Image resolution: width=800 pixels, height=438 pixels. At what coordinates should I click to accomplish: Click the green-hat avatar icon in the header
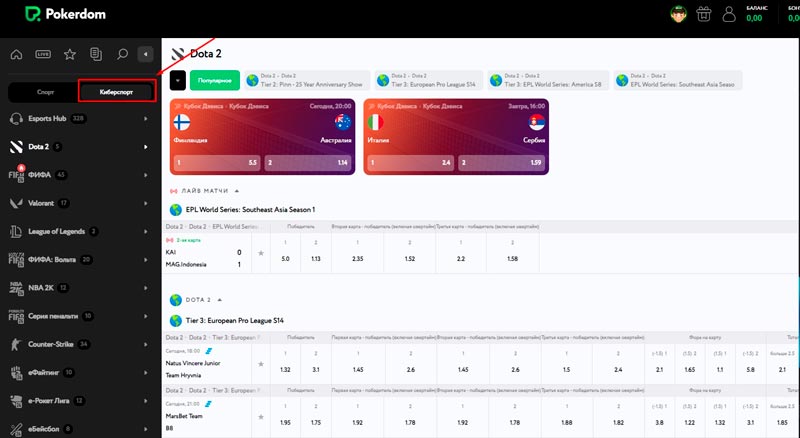(677, 14)
